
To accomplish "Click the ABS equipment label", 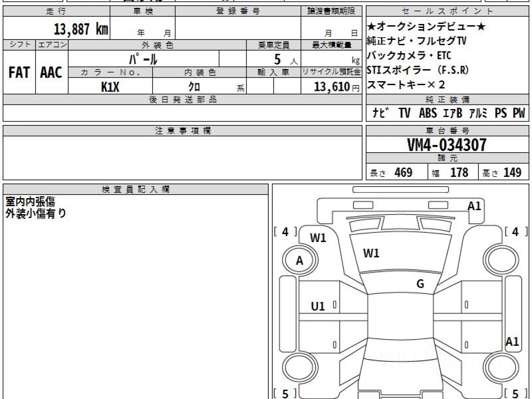I will [428, 113].
